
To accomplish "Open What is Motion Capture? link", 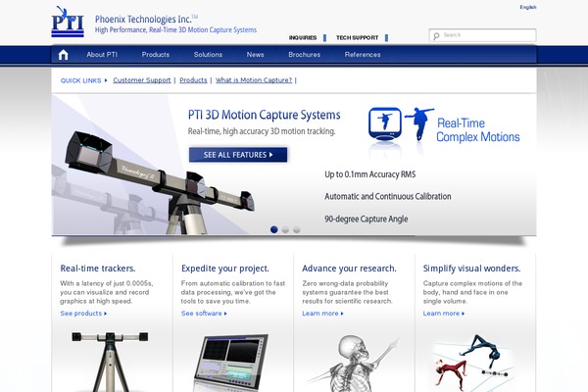I will click(254, 80).
